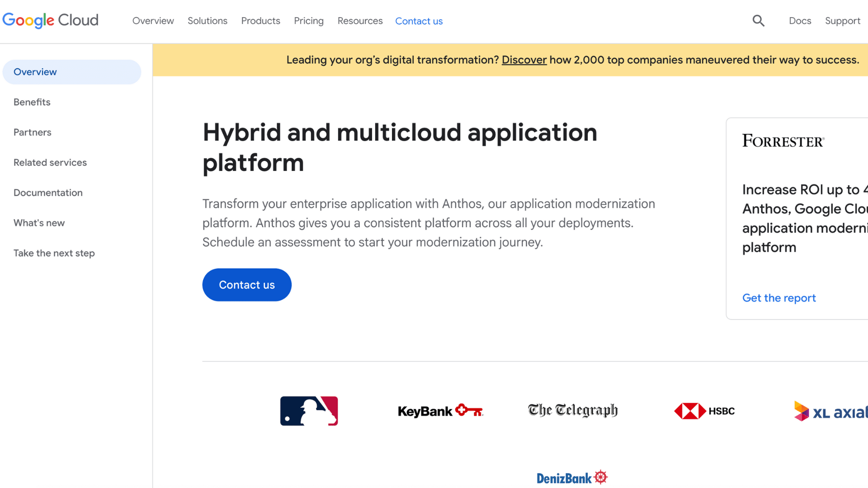Click Get the report

click(778, 298)
